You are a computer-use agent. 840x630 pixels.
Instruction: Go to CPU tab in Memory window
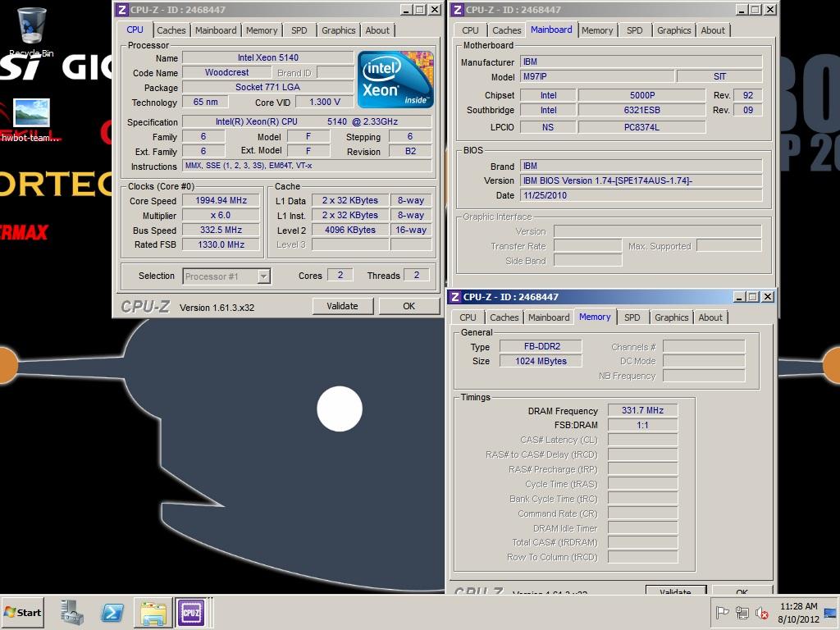click(468, 317)
